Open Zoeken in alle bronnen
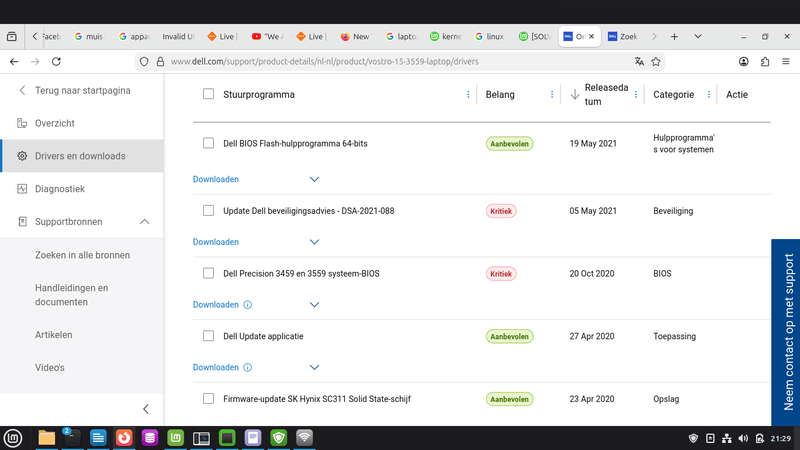Viewport: 800px width, 450px height. [x=82, y=255]
